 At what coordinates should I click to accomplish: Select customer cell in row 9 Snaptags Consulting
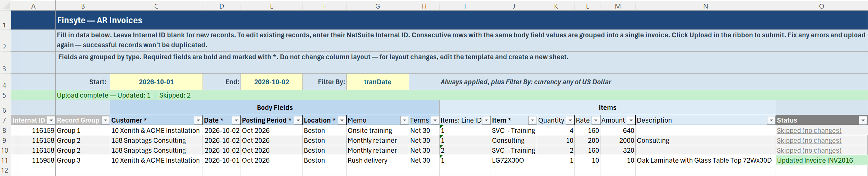(156, 140)
